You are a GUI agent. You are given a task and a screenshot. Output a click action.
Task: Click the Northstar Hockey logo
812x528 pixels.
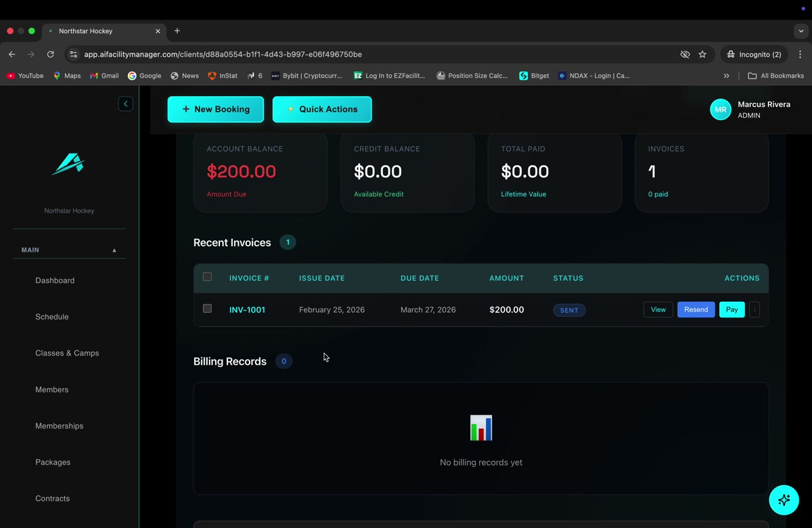pos(68,164)
